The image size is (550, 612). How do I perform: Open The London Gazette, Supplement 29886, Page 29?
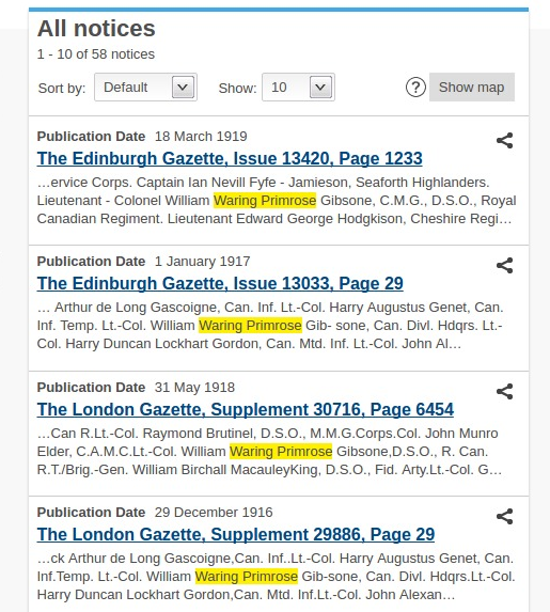coord(236,534)
